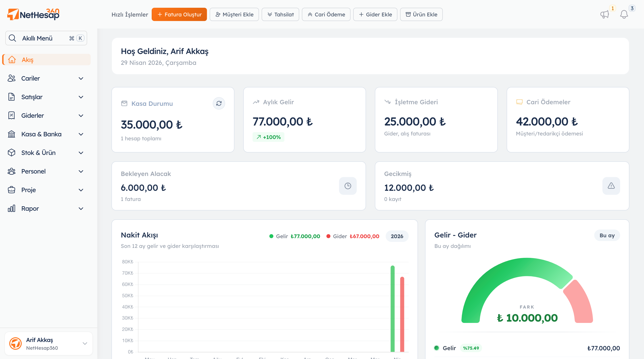
Task: Click the Gider Ekle button
Action: (x=375, y=15)
